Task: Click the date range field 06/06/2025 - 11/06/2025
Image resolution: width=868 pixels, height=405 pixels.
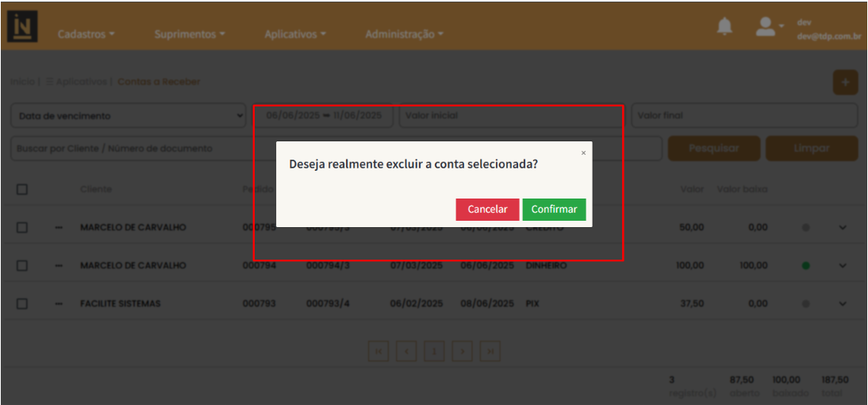Action: [324, 116]
